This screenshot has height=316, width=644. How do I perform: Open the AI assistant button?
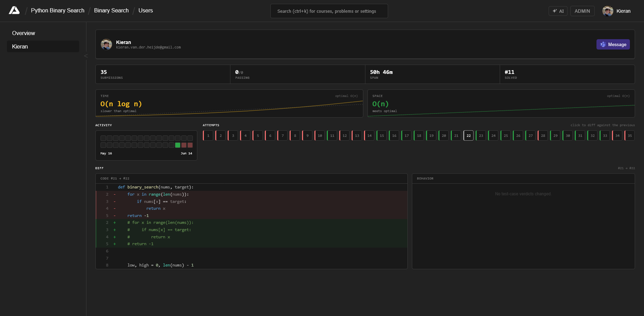click(x=558, y=11)
